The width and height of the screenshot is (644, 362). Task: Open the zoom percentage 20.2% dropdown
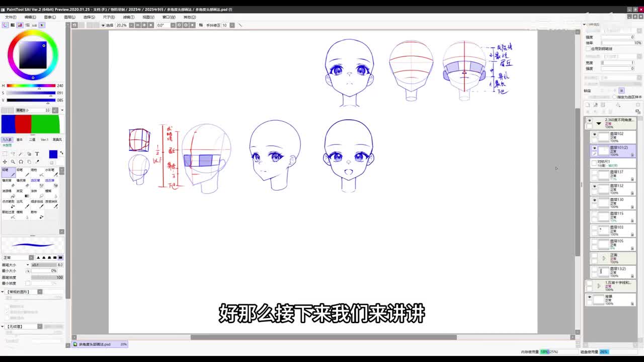pos(132,25)
